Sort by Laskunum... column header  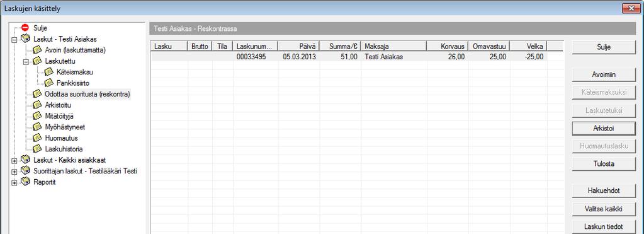click(256, 47)
